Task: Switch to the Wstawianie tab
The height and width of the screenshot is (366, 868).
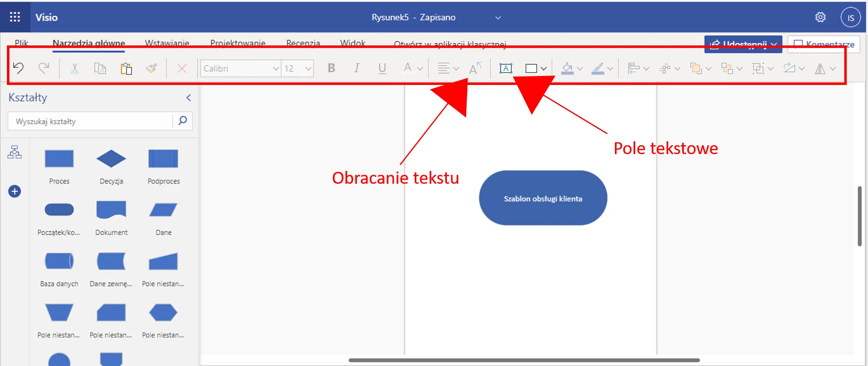Action: (x=167, y=42)
